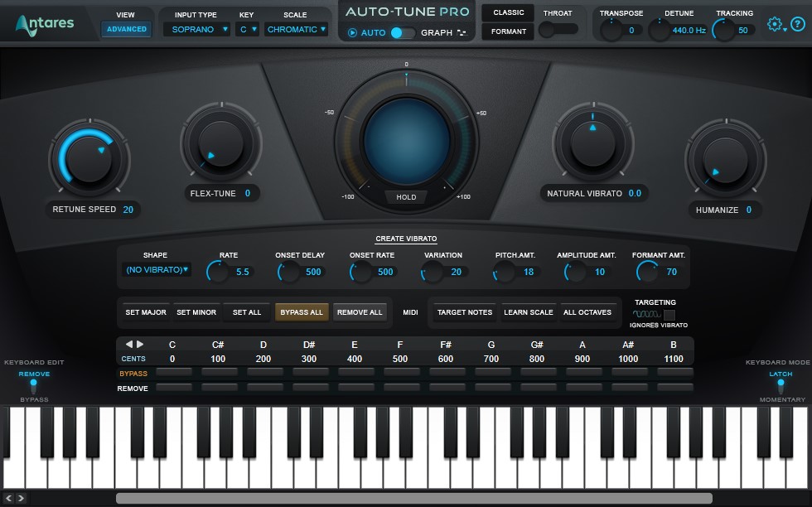Select Formant mode
The height and width of the screenshot is (507, 812).
508,31
